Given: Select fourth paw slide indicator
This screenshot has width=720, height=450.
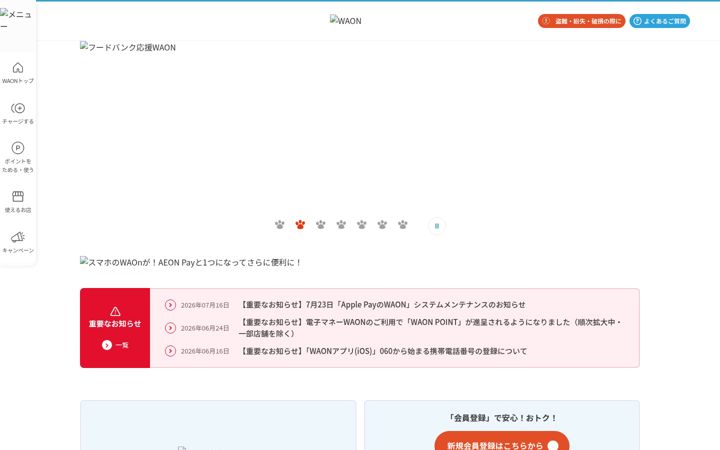Looking at the screenshot, I should [x=341, y=225].
